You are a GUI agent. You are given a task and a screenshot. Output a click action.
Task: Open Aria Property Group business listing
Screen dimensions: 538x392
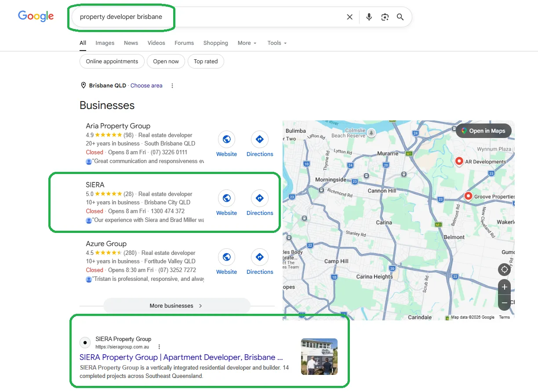[118, 126]
